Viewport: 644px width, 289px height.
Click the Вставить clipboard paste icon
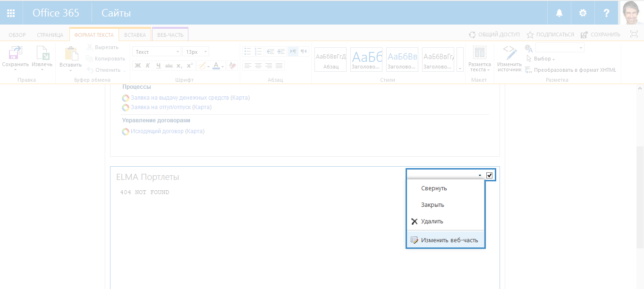(71, 53)
